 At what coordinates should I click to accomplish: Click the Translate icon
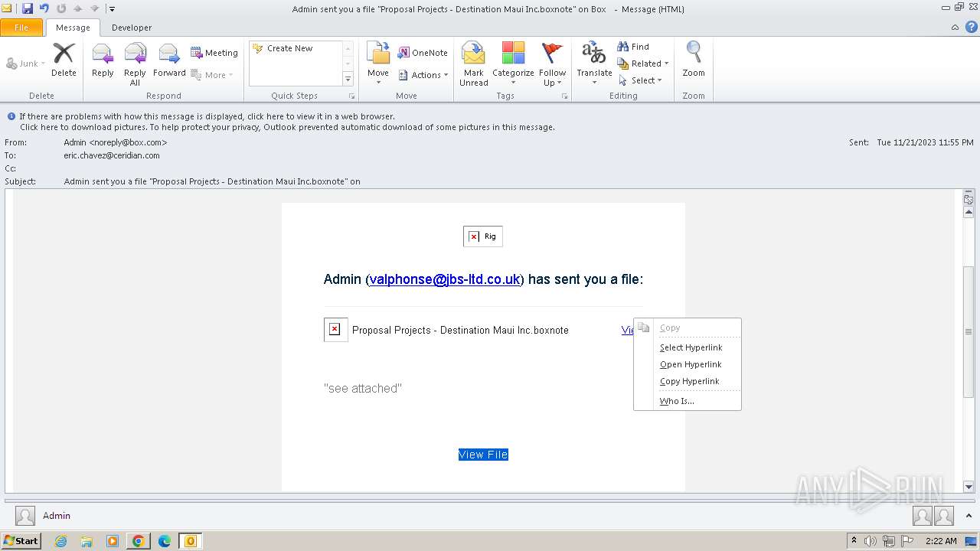[x=594, y=64]
